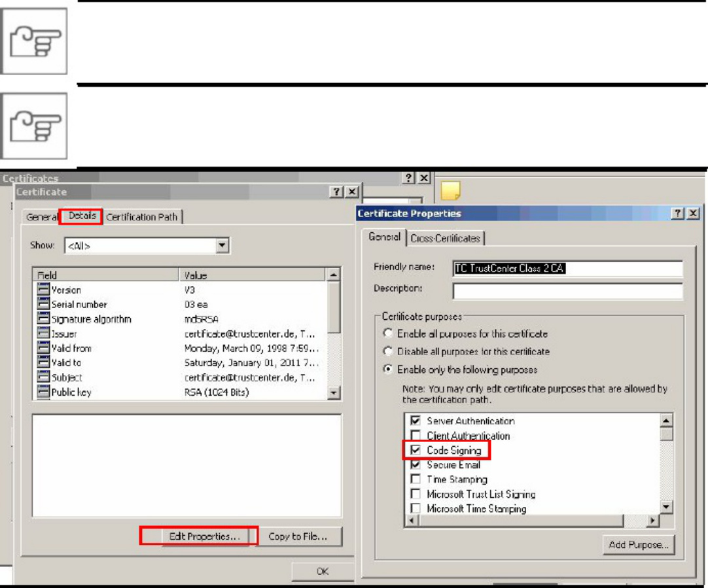Click OK in the Certificate dialog
This screenshot has height=588, width=708.
(x=323, y=571)
